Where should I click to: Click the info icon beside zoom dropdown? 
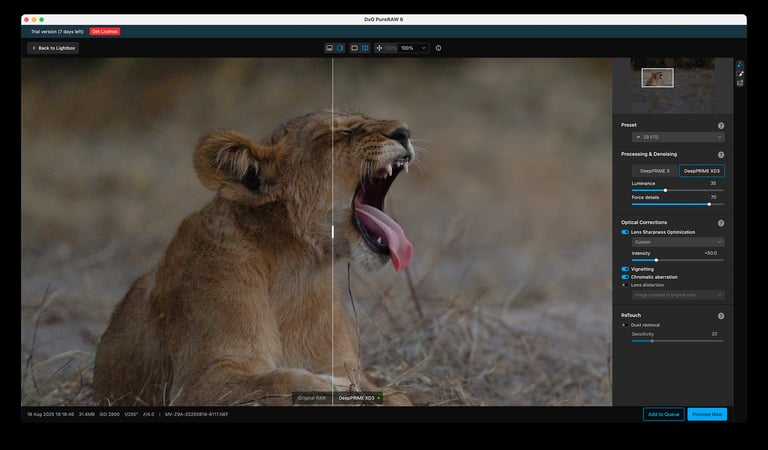click(x=438, y=48)
